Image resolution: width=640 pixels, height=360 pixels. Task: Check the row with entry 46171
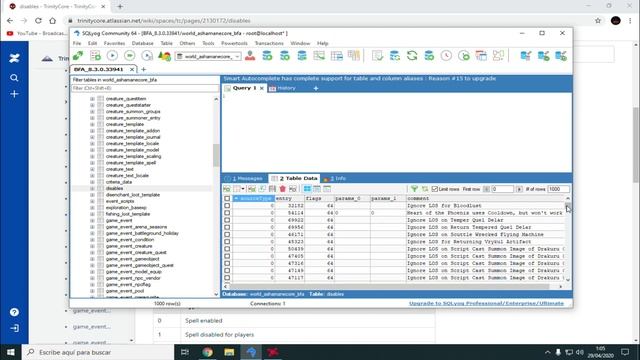[227, 235]
